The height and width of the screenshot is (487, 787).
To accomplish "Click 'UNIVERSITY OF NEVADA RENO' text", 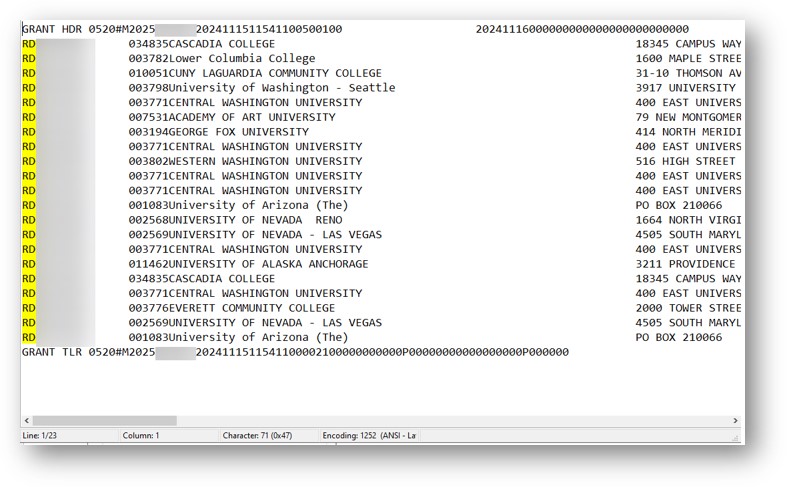I will (255, 220).
